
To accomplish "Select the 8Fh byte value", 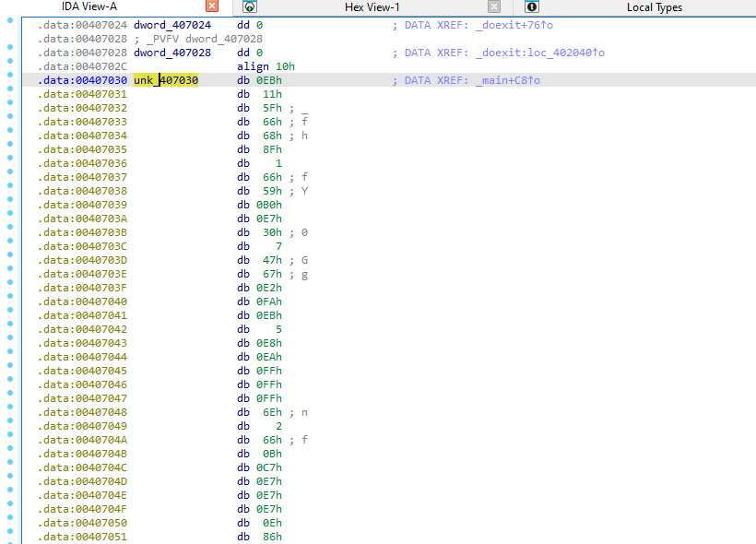I will coord(272,149).
